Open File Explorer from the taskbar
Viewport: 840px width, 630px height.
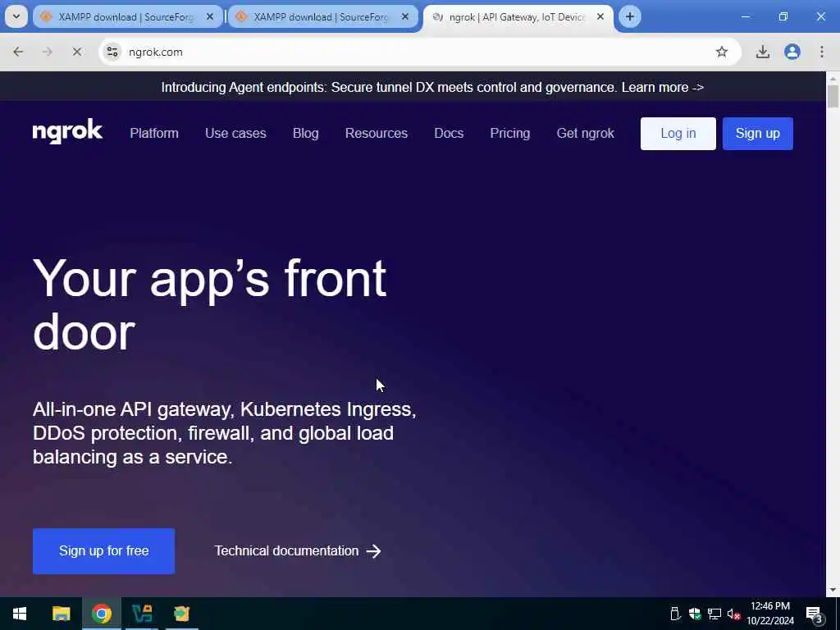tap(61, 614)
